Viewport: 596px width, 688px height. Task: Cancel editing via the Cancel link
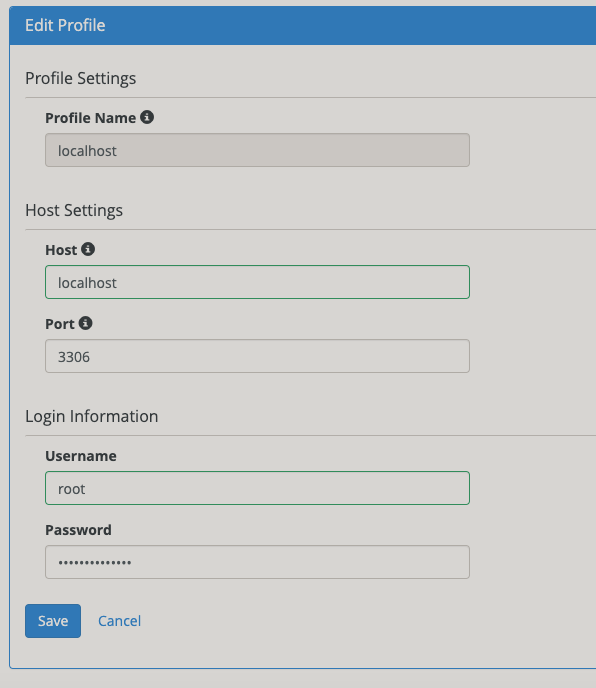[x=119, y=621]
